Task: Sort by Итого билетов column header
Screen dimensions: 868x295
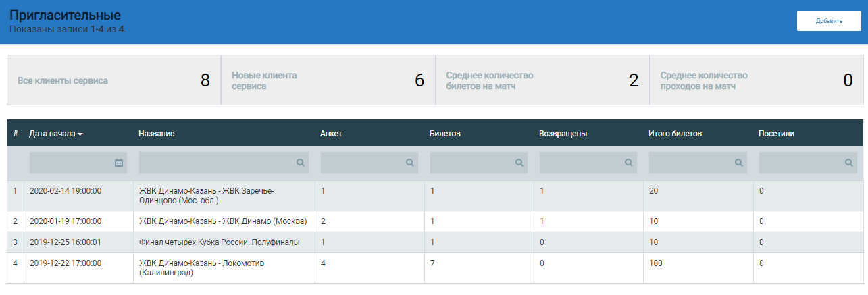Action: (675, 134)
